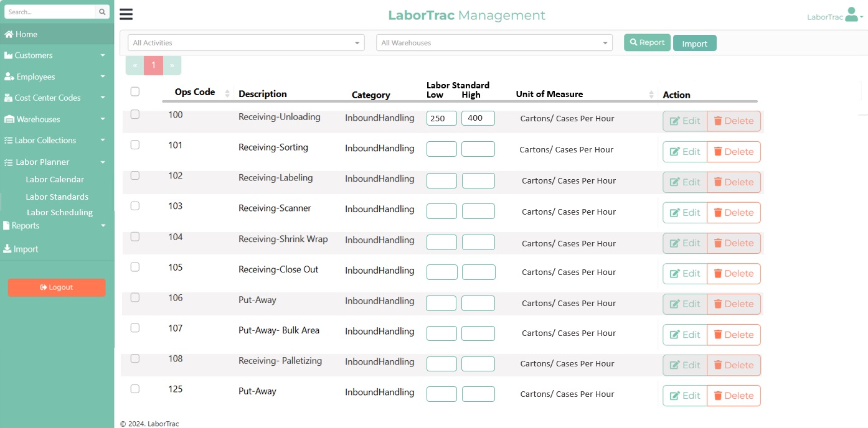Screen dimensions: 868x428
Task: Go to Labor Scheduling submenu item
Action: click(x=60, y=212)
